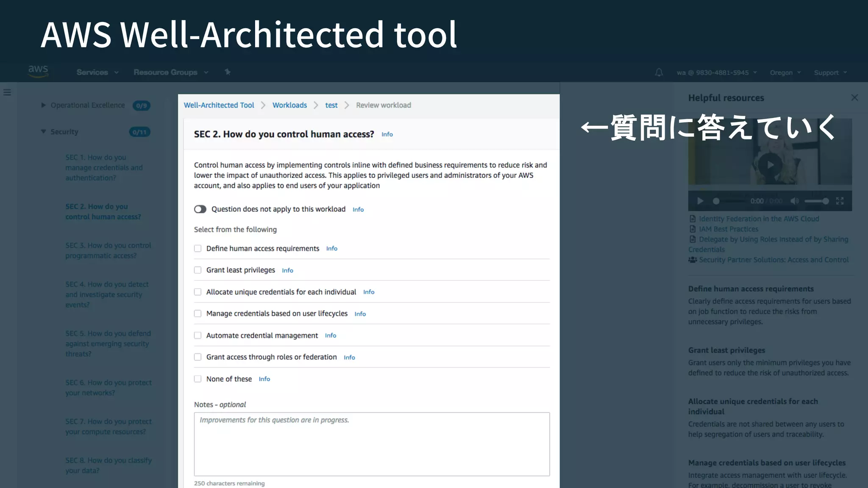This screenshot has width=868, height=488.
Task: Enter fullscreen with the video expand icon
Action: 840,201
